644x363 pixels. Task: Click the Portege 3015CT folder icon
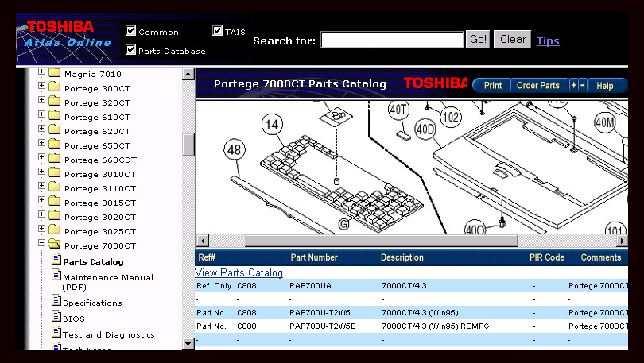tap(54, 202)
